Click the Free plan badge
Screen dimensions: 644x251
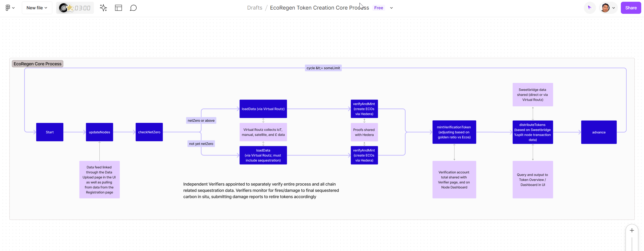(x=379, y=8)
